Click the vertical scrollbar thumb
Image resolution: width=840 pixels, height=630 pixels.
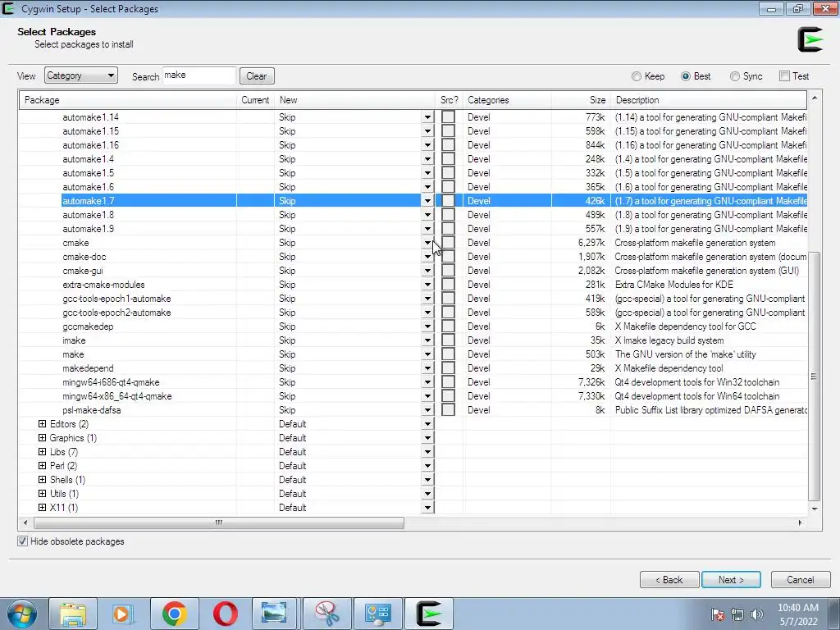[815, 376]
